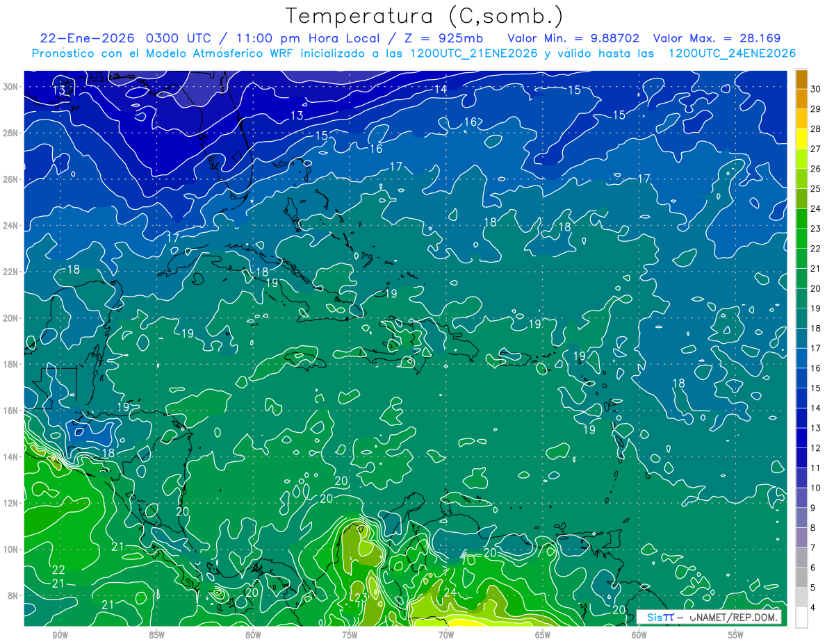
Task: Click the 'Valor Min. = 9.88702' value
Action: 573,38
